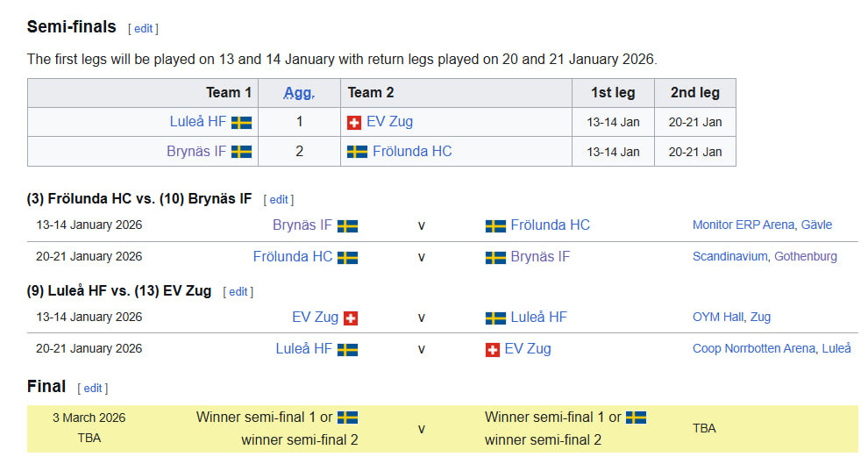Open the Monitor ERP Arena link
The height and width of the screenshot is (464, 868).
click(x=743, y=225)
